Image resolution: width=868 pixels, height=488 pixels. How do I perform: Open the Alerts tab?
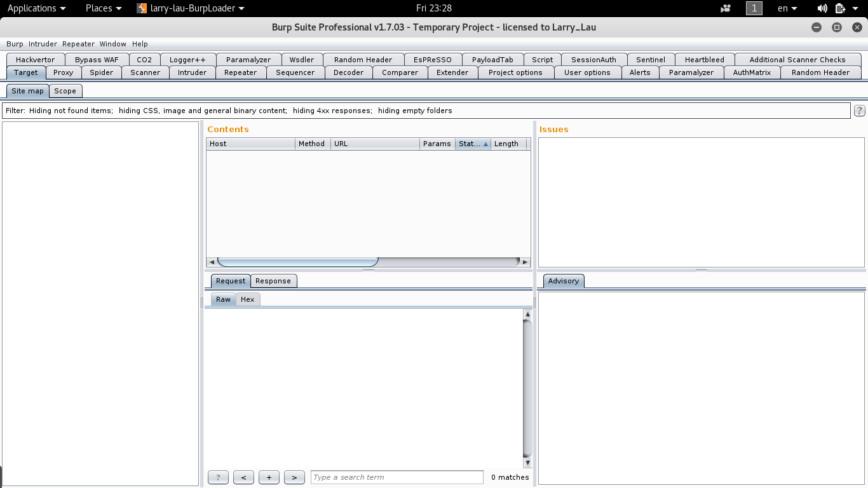tap(640, 72)
